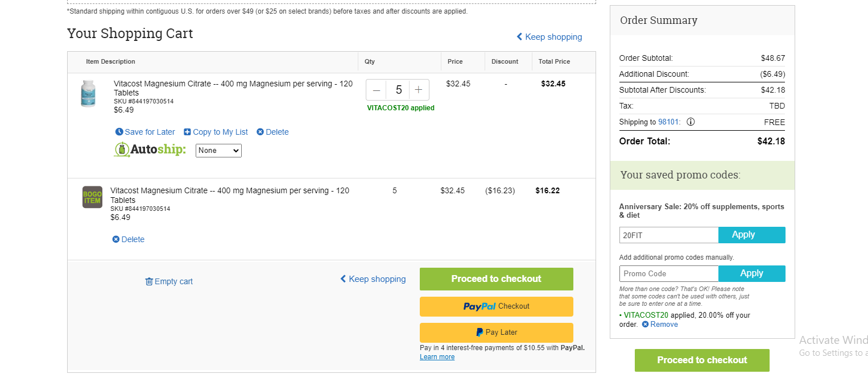Image resolution: width=868 pixels, height=374 pixels.
Task: Open the Autoship frequency dropdown
Action: click(x=218, y=151)
